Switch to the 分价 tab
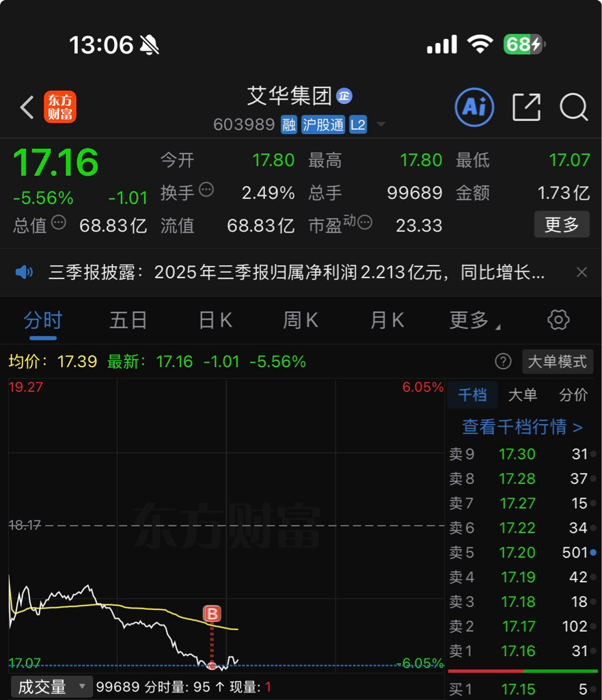This screenshot has height=700, width=602. click(573, 394)
